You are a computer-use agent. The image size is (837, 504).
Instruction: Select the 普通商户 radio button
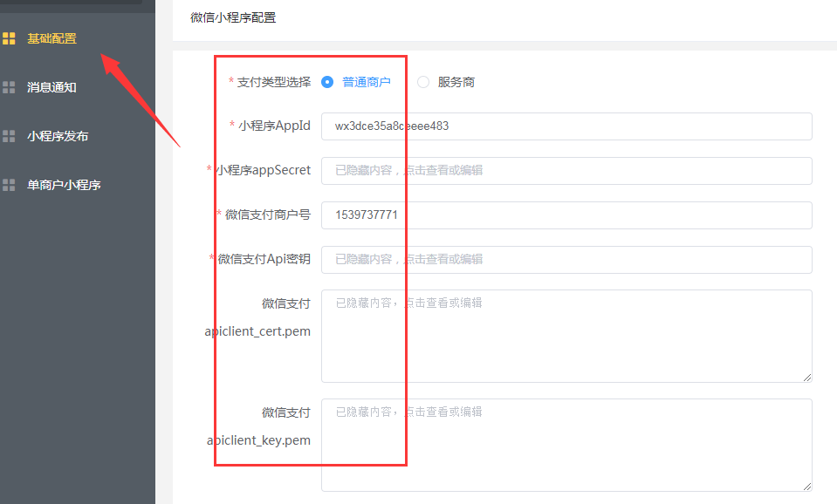[327, 82]
